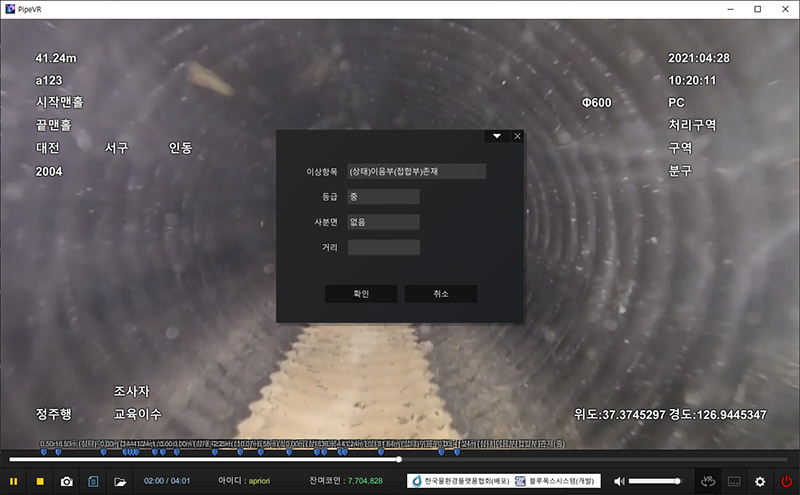Open a video file with the folder icon
Screen dimensions: 800x495
pyautogui.click(x=120, y=481)
